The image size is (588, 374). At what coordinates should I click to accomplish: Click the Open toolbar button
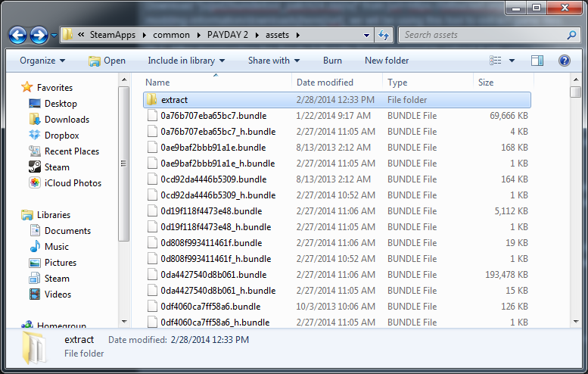(x=107, y=61)
